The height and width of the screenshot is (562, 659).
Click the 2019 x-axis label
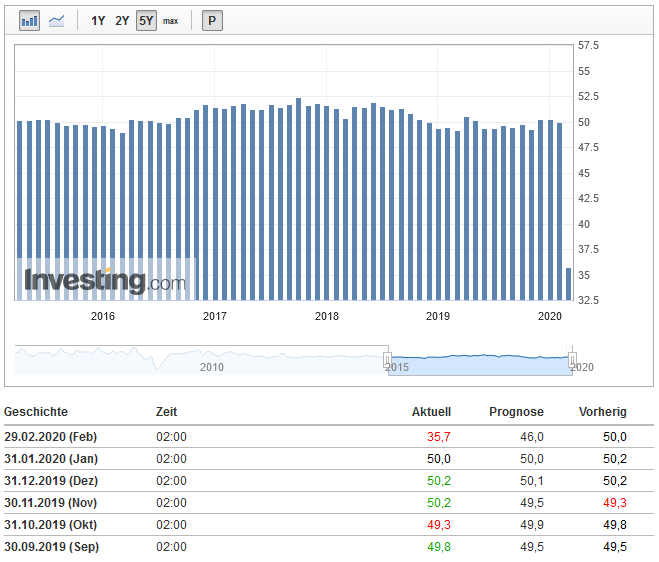tap(438, 316)
